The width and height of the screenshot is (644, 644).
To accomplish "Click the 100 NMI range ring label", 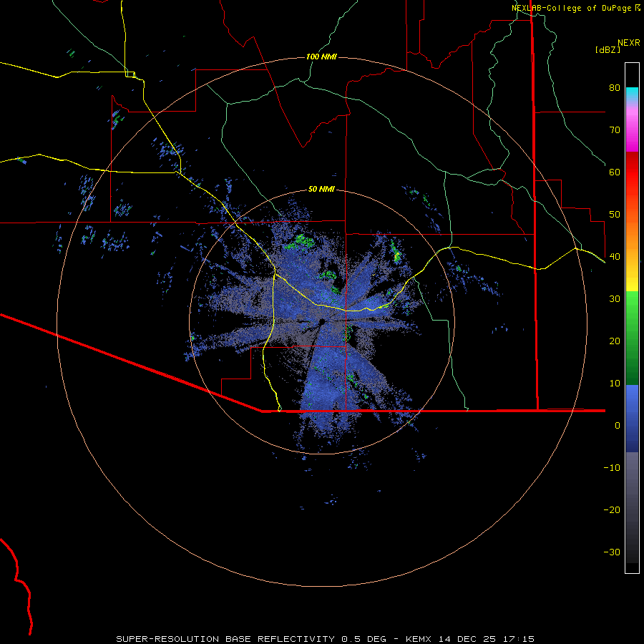I will click(321, 57).
